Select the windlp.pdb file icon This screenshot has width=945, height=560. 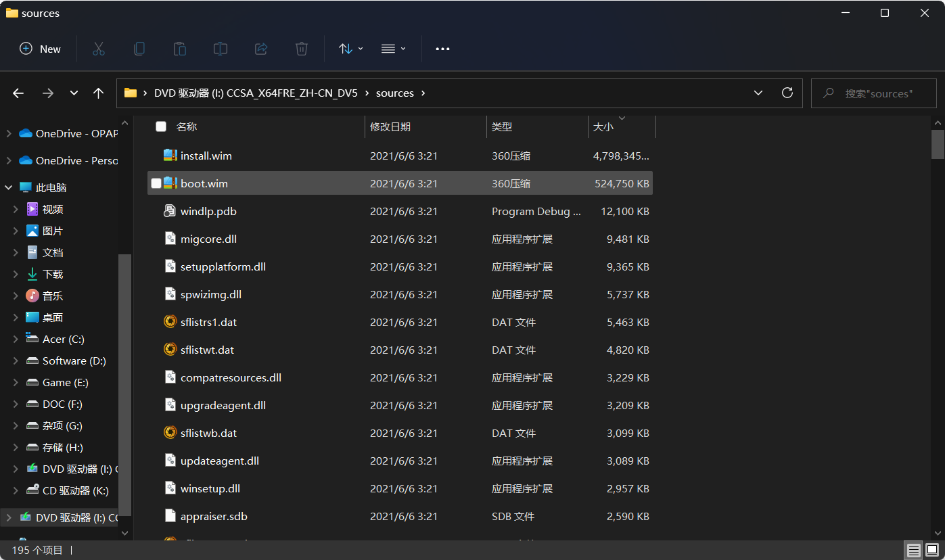pyautogui.click(x=170, y=211)
